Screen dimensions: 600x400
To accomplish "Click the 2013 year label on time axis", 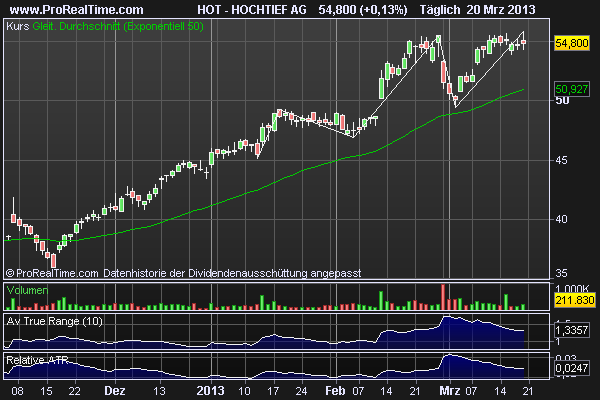I will point(210,391).
